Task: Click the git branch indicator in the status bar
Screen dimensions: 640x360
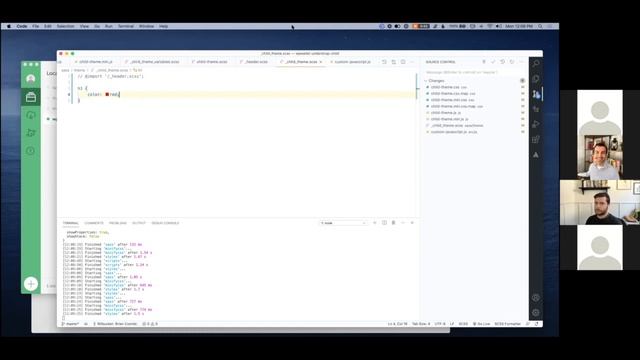Action: pyautogui.click(x=71, y=324)
